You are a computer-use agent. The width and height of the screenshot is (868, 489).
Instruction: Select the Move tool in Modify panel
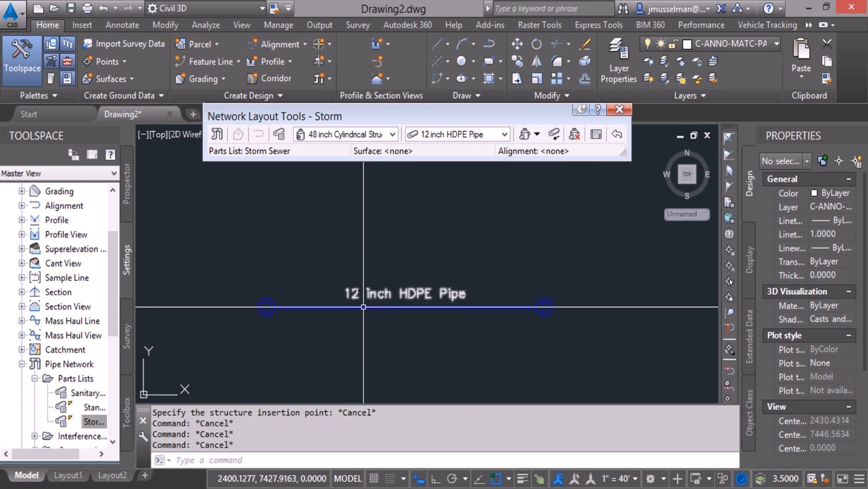tap(517, 44)
